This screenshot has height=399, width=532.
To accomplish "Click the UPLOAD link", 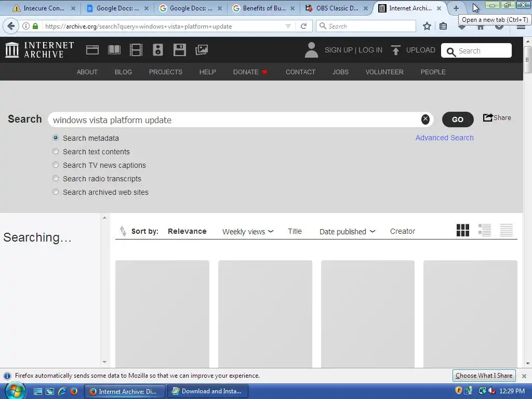I will (420, 50).
